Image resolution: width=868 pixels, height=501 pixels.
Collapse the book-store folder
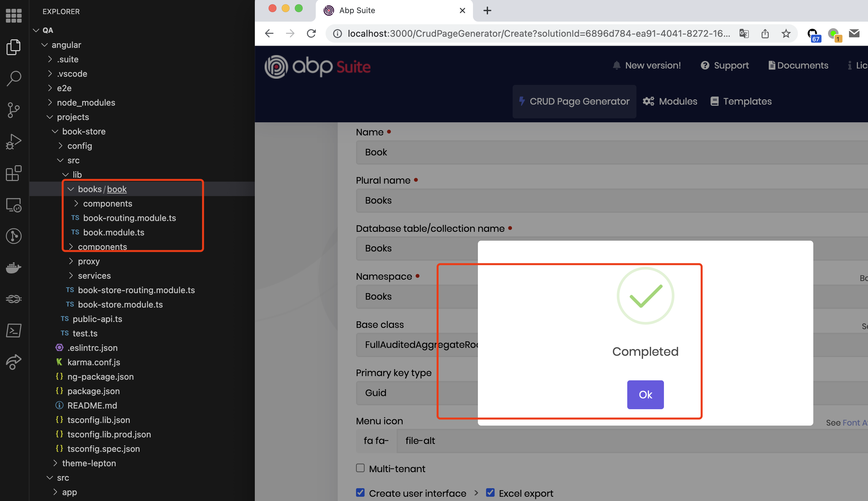tap(84, 131)
